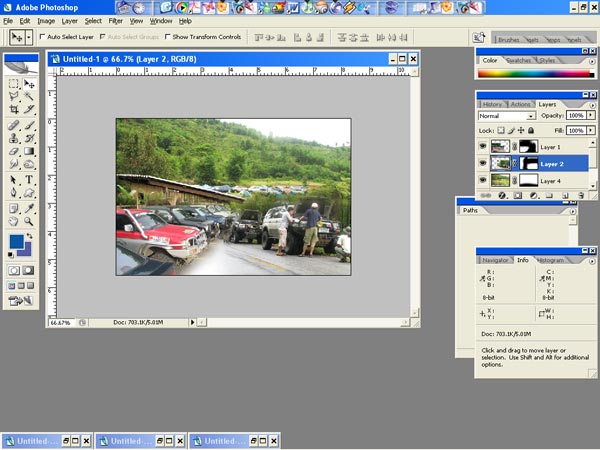Switch to the History tab
This screenshot has height=450, width=600.
tap(492, 104)
